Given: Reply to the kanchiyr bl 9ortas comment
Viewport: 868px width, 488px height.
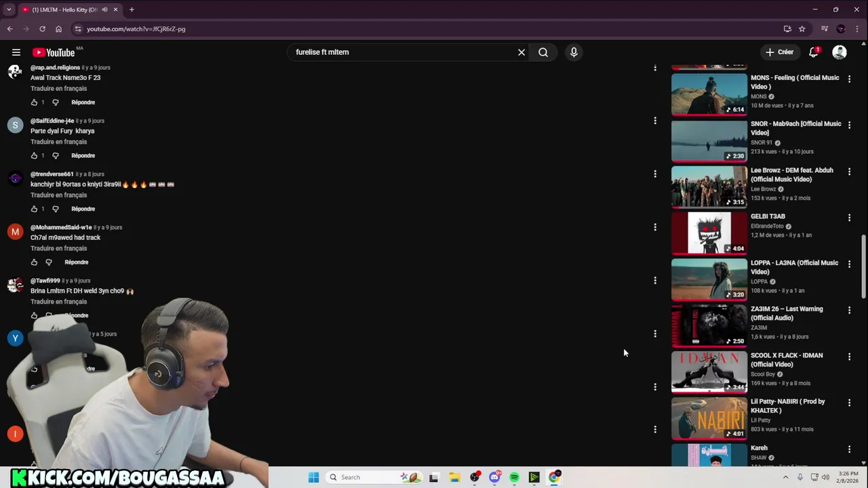Looking at the screenshot, I should (83, 209).
